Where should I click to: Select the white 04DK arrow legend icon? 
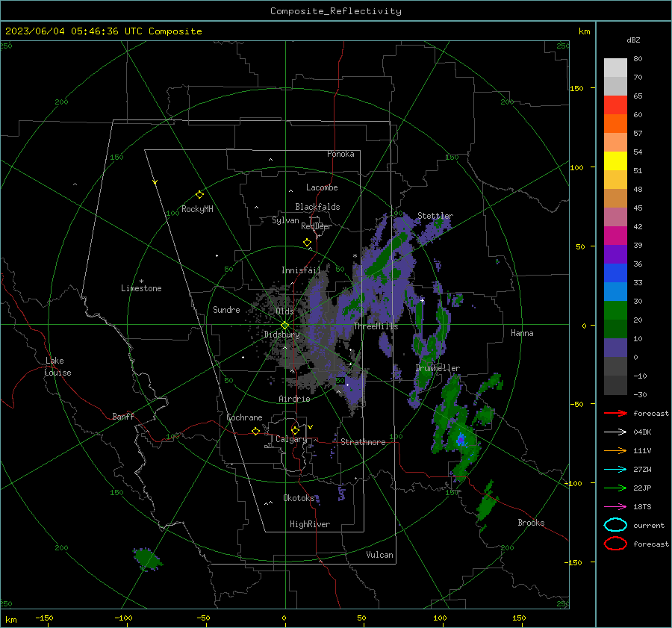tap(615, 432)
